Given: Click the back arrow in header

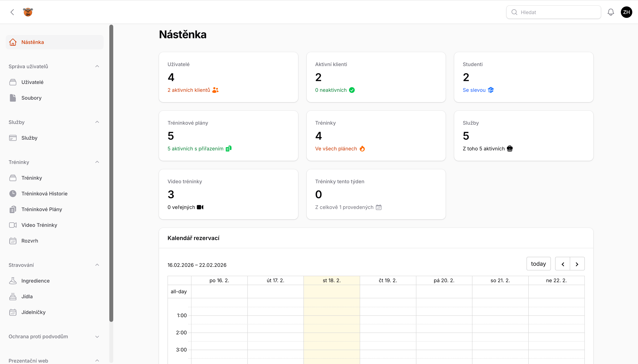Looking at the screenshot, I should pos(12,12).
